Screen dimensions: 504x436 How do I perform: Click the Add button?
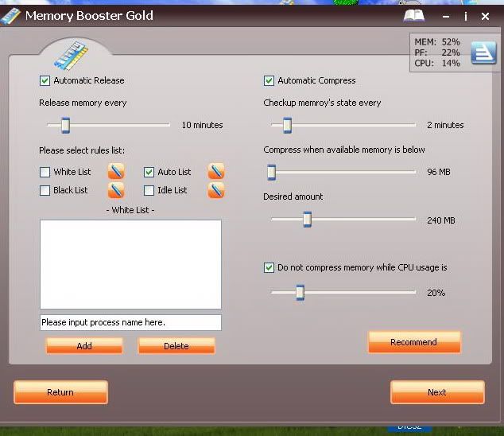84,346
